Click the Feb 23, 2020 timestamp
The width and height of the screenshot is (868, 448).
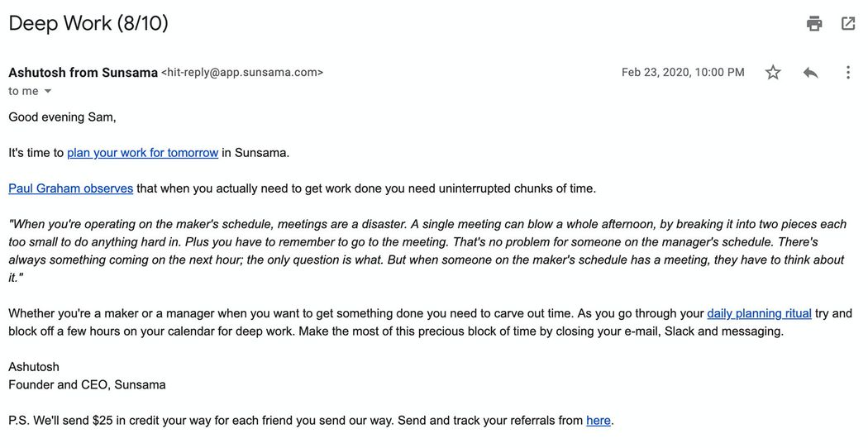[683, 73]
